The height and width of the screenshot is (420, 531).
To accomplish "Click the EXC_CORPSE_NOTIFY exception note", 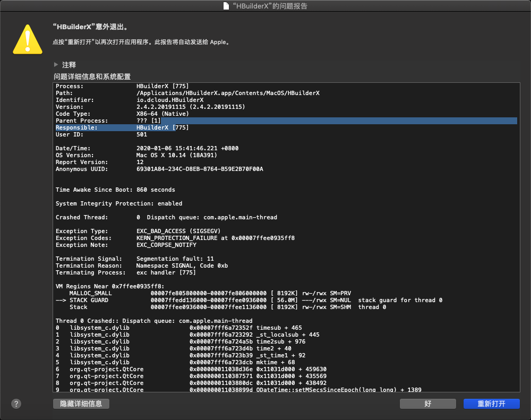I will (x=166, y=245).
